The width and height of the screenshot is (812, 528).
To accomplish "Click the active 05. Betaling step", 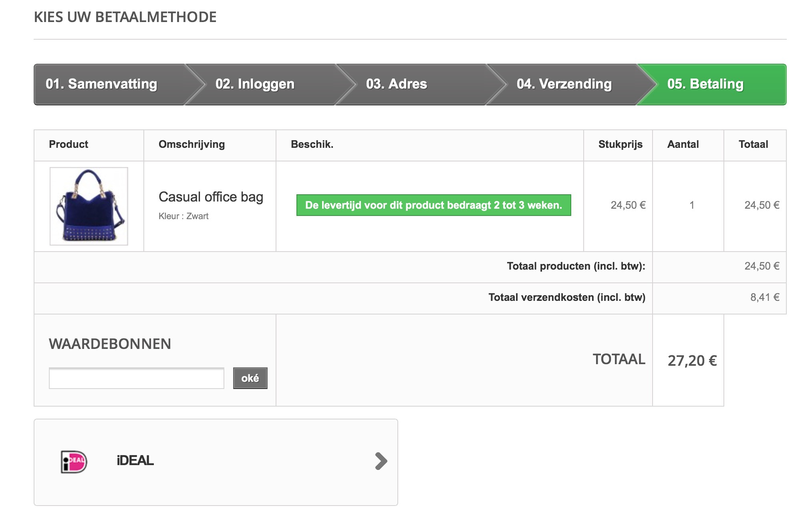I will click(705, 84).
